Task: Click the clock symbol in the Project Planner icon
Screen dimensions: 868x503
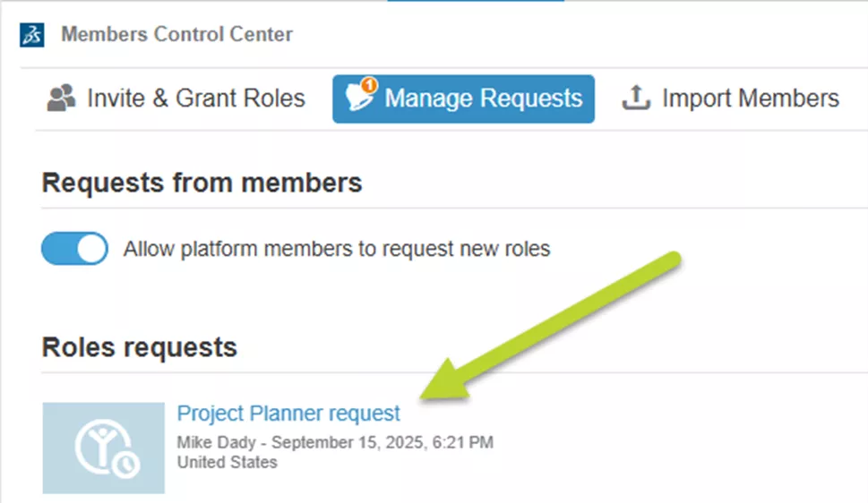Action: coord(126,465)
